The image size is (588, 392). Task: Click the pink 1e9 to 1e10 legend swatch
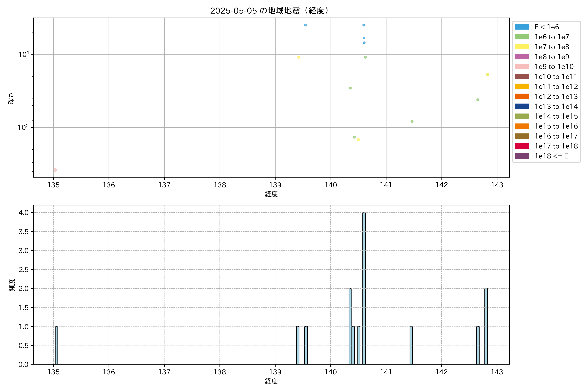pos(522,66)
